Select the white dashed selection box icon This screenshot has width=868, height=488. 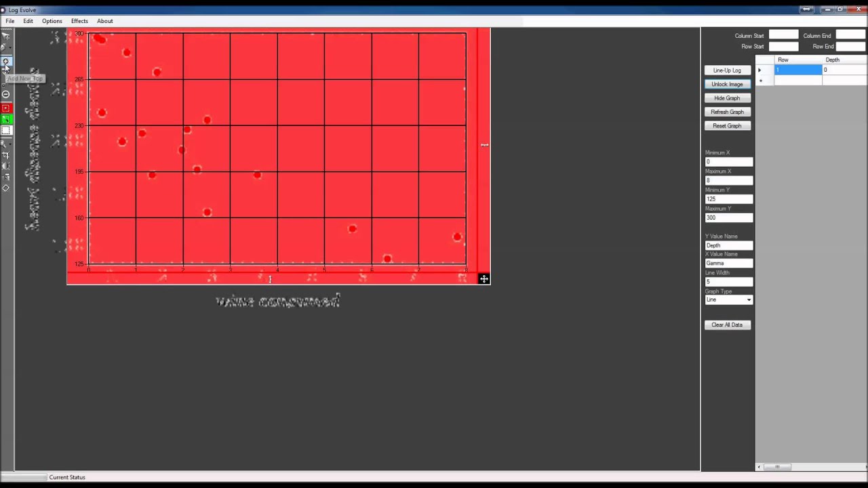6,130
